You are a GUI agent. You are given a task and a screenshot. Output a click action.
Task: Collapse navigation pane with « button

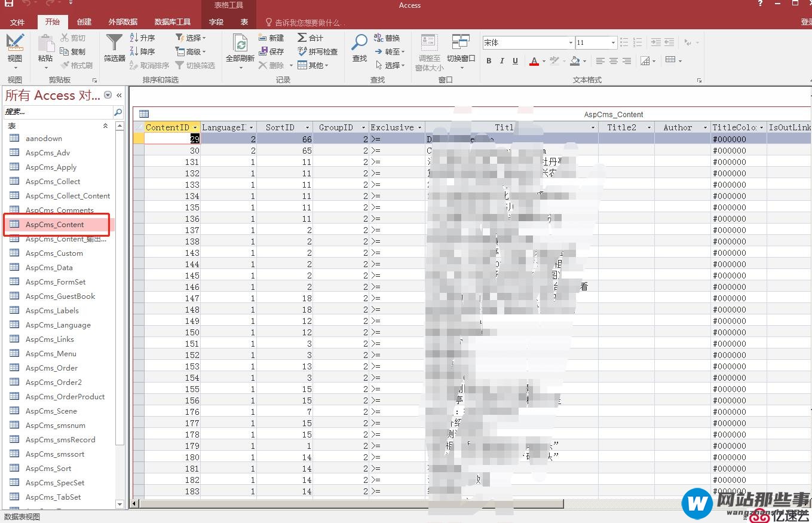point(119,95)
